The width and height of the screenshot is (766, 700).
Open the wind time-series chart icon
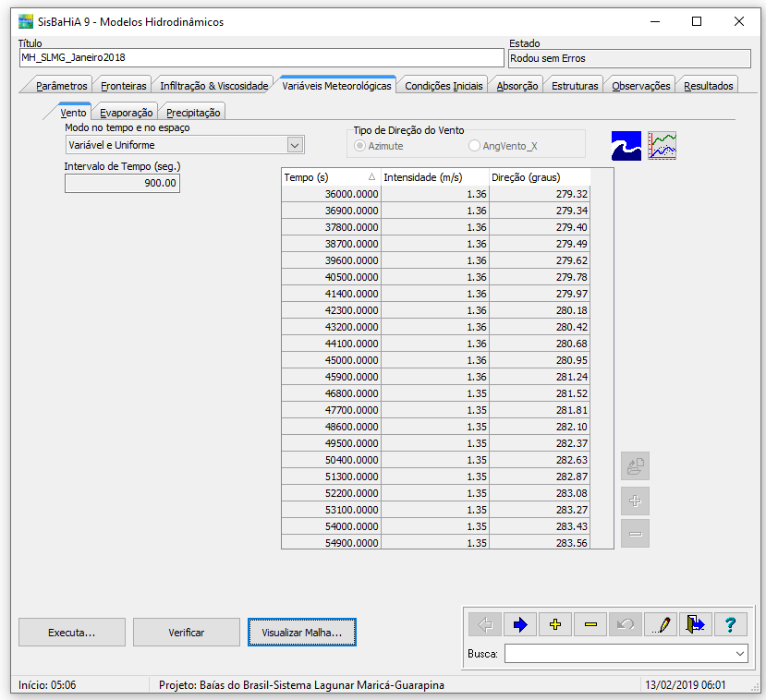coord(662,146)
